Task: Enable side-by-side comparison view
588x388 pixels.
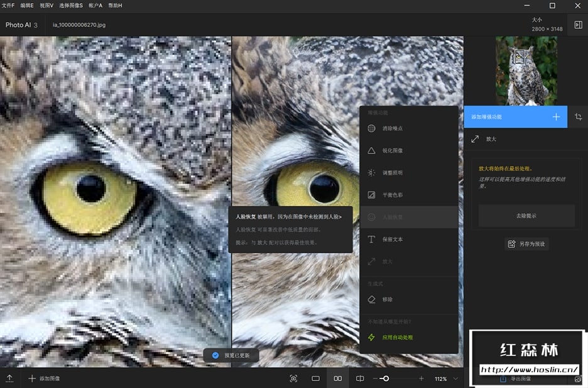Action: click(x=338, y=379)
